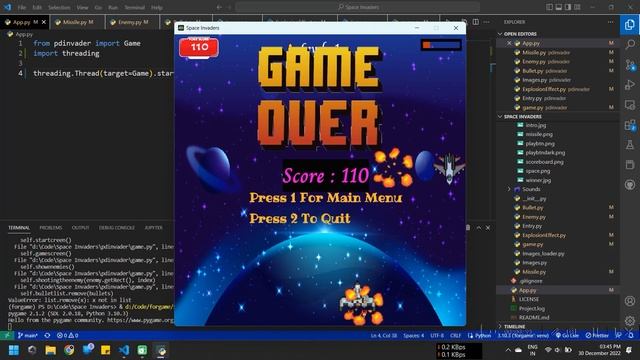Open Chrome from the taskbar
The height and width of the screenshot is (360, 640).
69,350
